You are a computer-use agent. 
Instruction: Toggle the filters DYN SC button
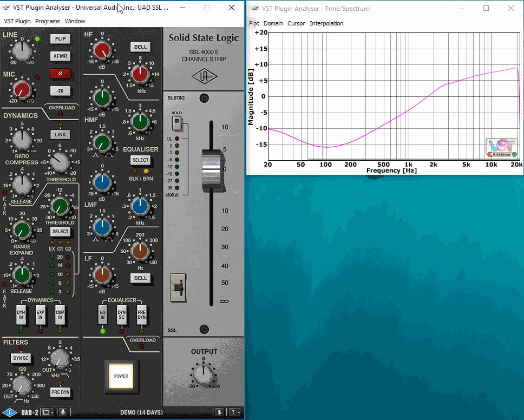click(x=21, y=358)
